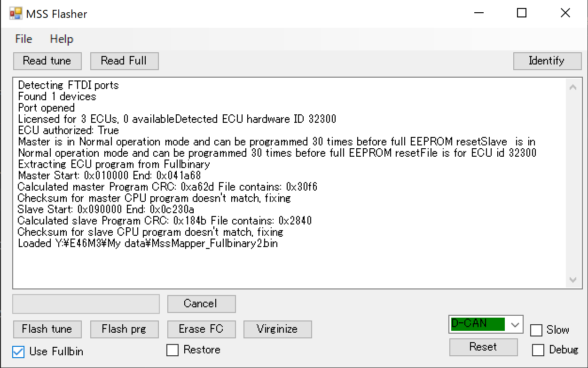588x368 pixels.
Task: Click the MSS Flasher app icon
Action: pos(16,14)
